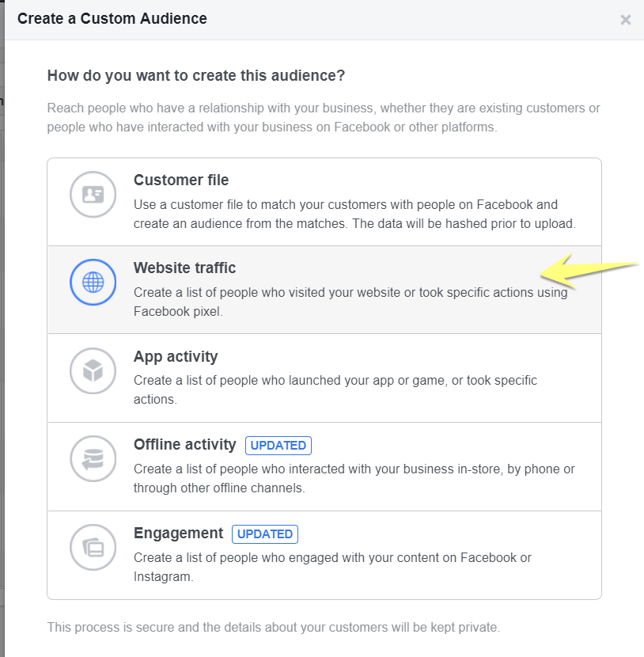Click the Offline activity description about in-store interactions
The image size is (644, 657).
point(354,478)
